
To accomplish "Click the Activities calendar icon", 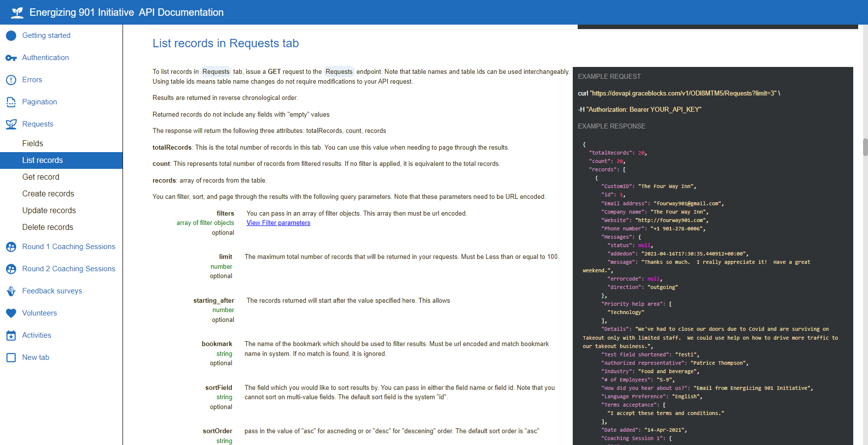I will 11,335.
